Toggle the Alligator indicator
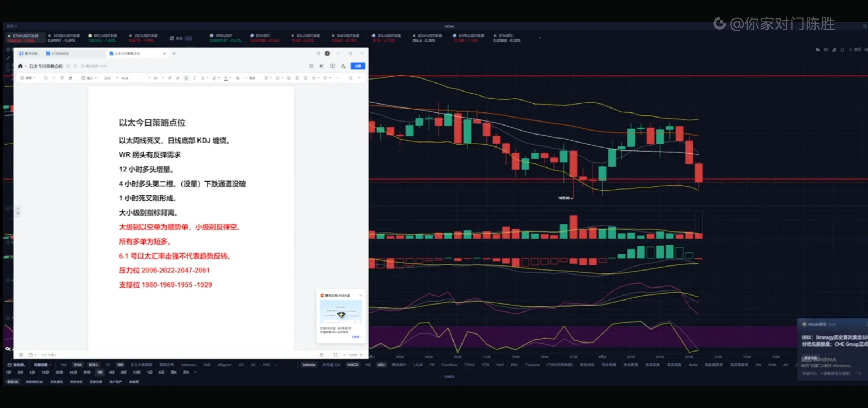 (x=225, y=365)
